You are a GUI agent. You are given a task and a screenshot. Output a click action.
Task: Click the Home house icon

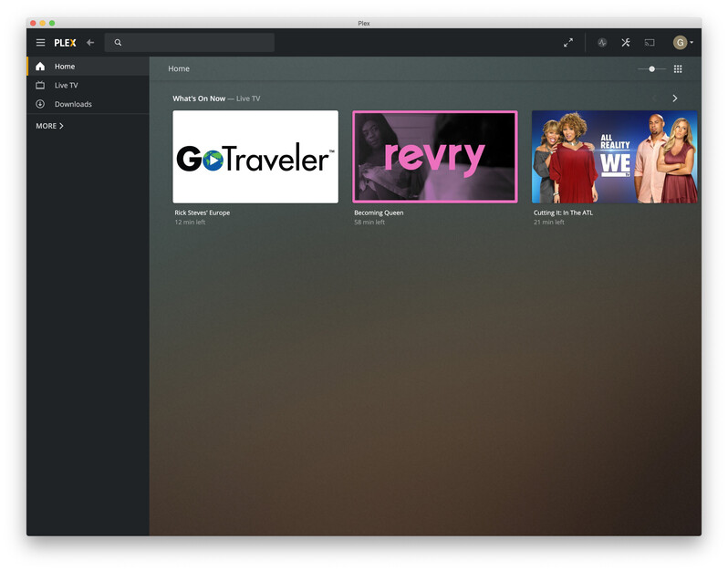point(40,67)
